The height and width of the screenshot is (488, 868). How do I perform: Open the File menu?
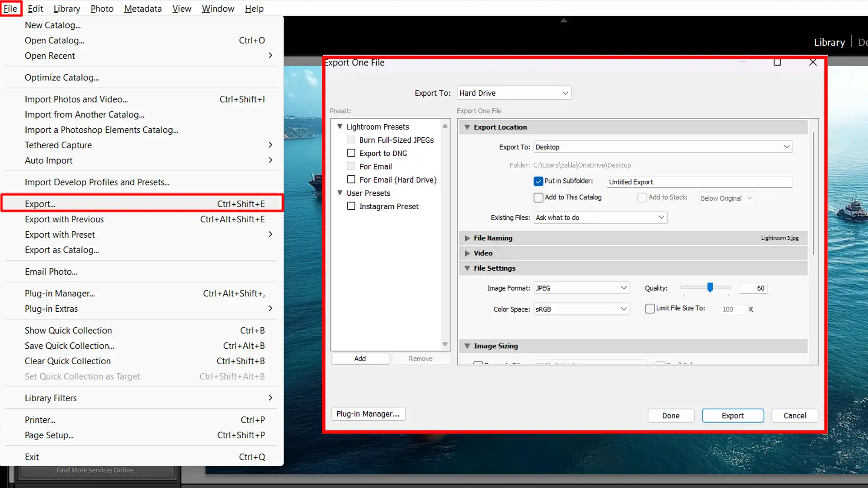pos(10,9)
